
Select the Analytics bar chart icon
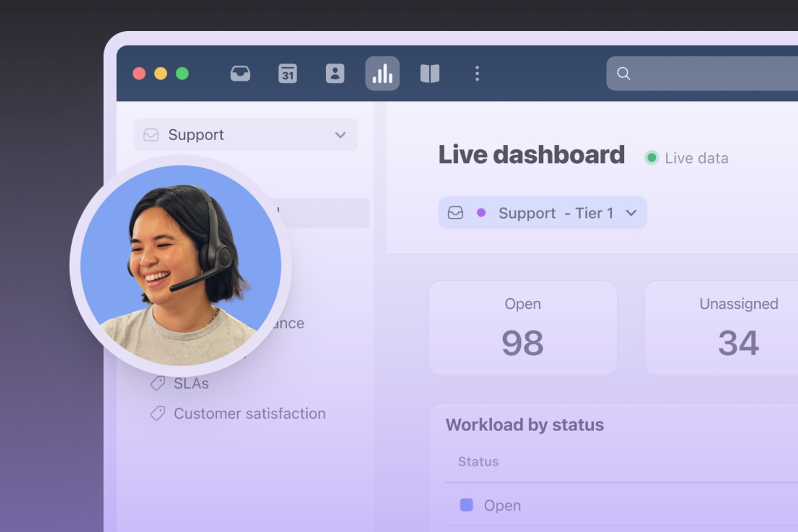click(x=382, y=73)
